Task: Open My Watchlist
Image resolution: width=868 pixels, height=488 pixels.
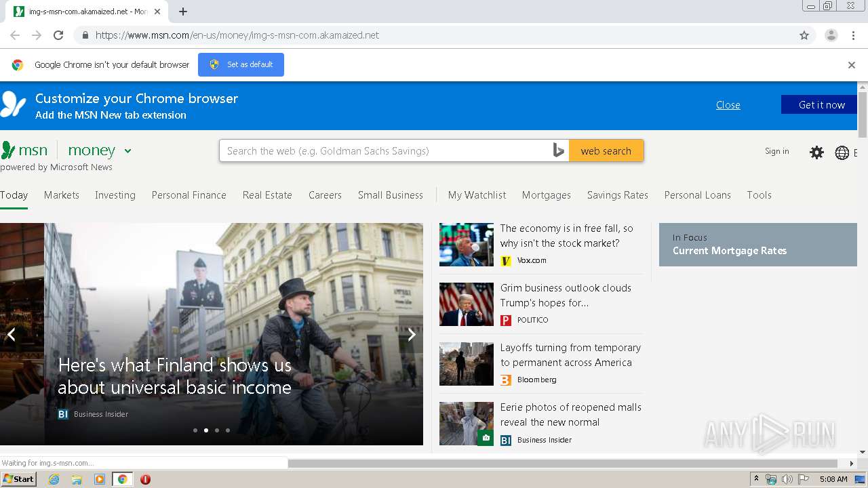Action: click(477, 195)
